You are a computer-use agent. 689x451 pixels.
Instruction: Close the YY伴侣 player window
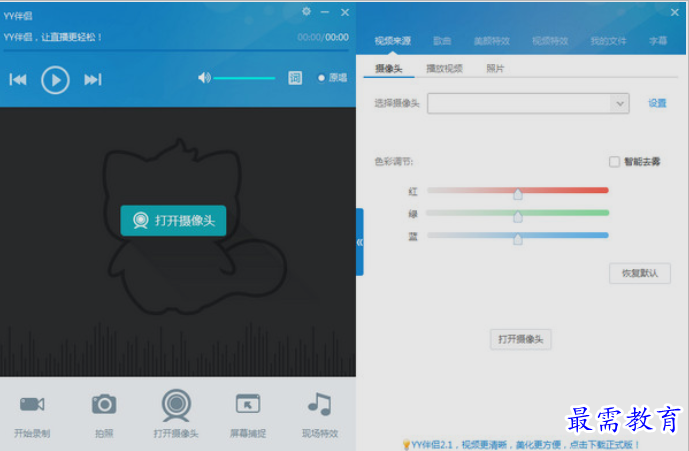tap(345, 12)
